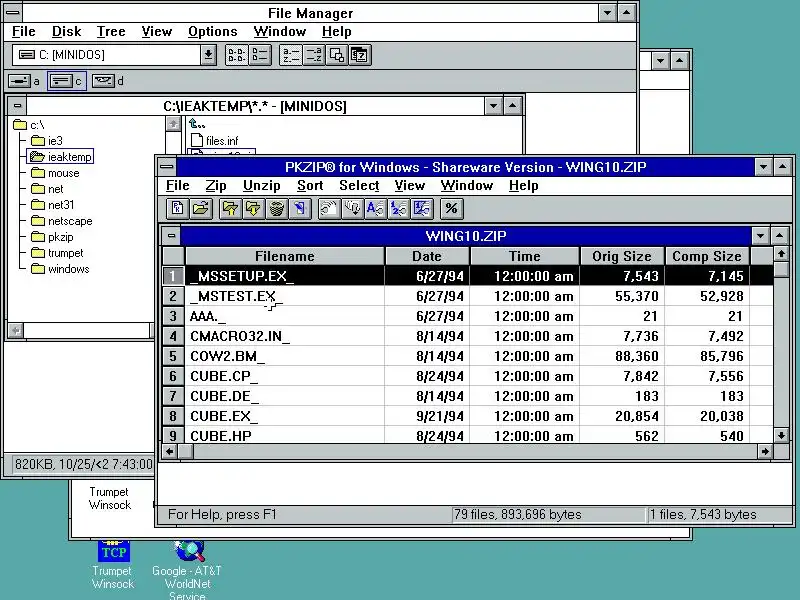Click the folder with down arrow PKZIP icon
This screenshot has height=600, width=800.
(254, 208)
